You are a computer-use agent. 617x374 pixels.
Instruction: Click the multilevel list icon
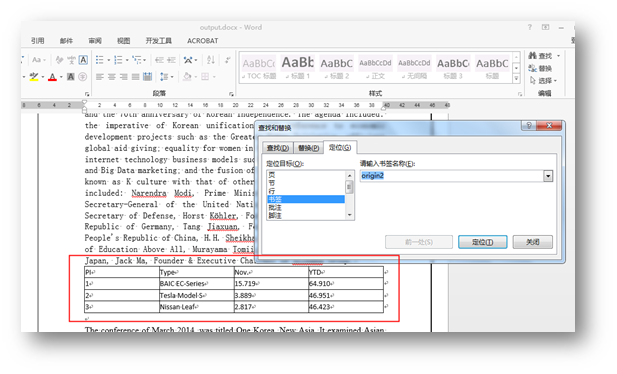point(137,60)
